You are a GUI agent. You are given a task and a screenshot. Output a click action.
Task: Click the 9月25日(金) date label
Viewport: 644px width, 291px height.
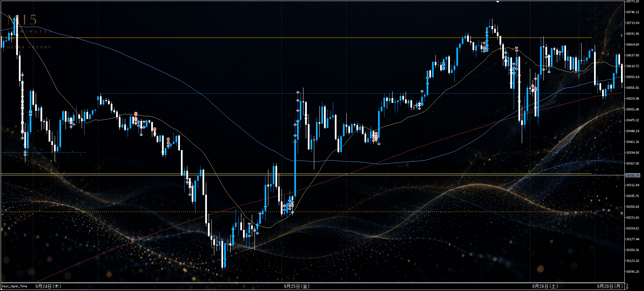(x=297, y=286)
